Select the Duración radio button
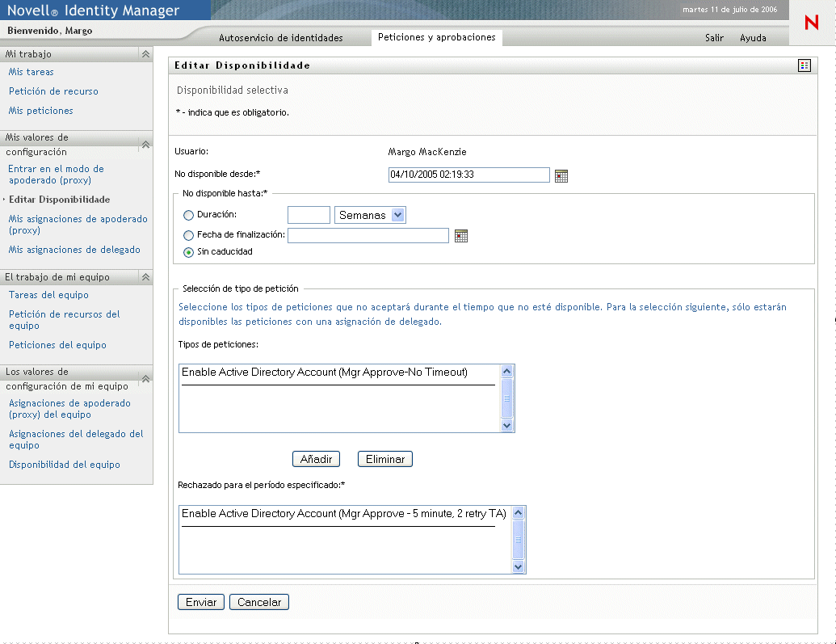836x644 pixels. click(x=188, y=215)
